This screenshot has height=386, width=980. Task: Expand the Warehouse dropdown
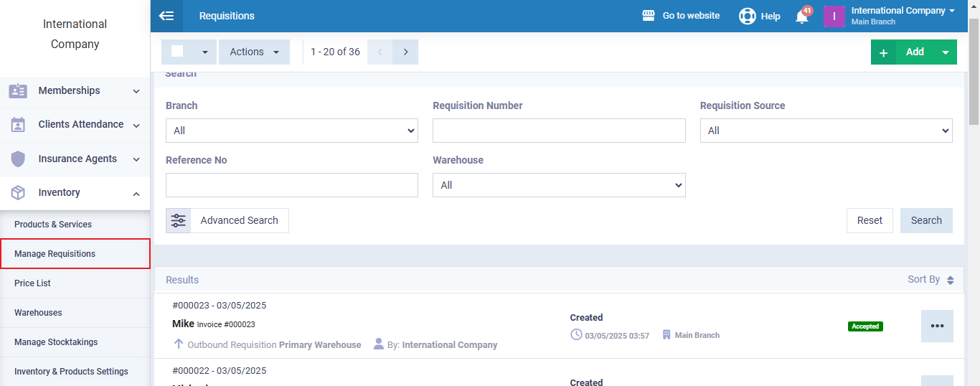(x=559, y=185)
